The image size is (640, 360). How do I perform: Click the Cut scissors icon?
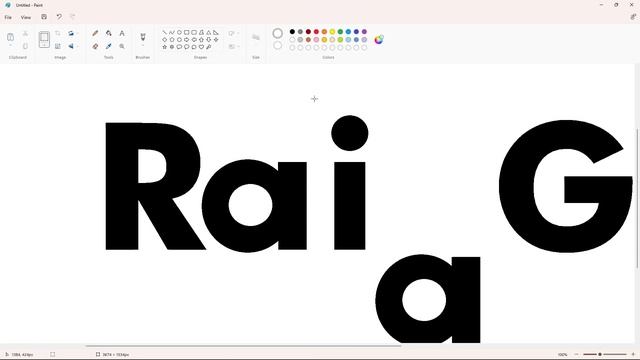point(25,33)
